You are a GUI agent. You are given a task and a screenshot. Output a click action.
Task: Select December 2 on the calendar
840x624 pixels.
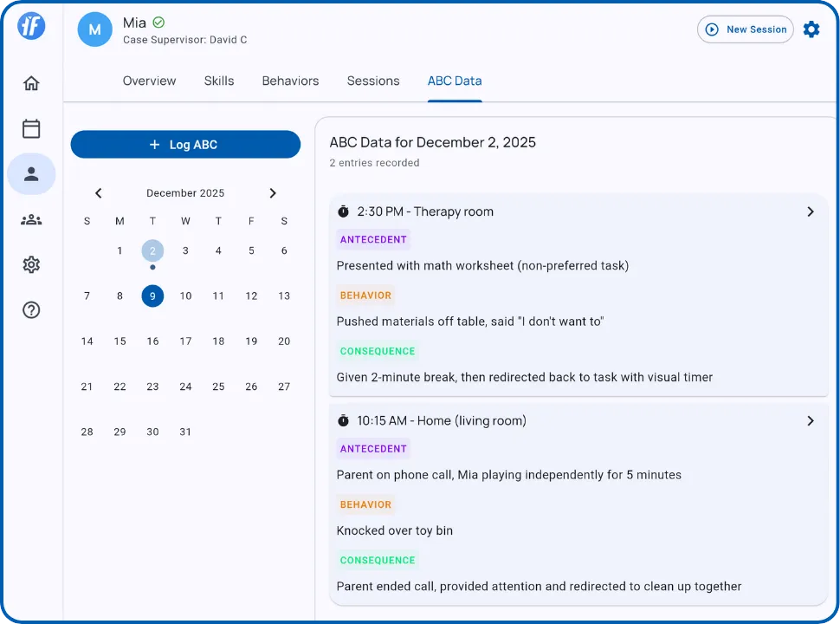[152, 250]
